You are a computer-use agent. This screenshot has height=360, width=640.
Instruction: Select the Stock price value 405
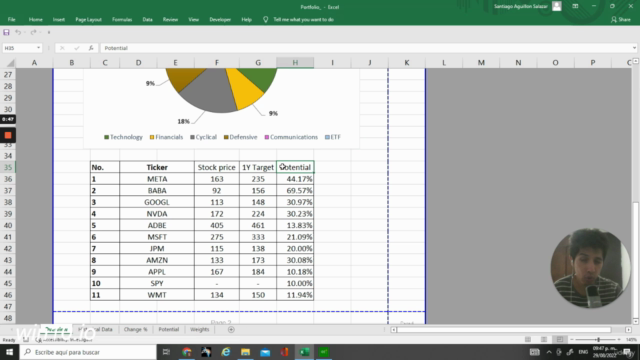217,225
